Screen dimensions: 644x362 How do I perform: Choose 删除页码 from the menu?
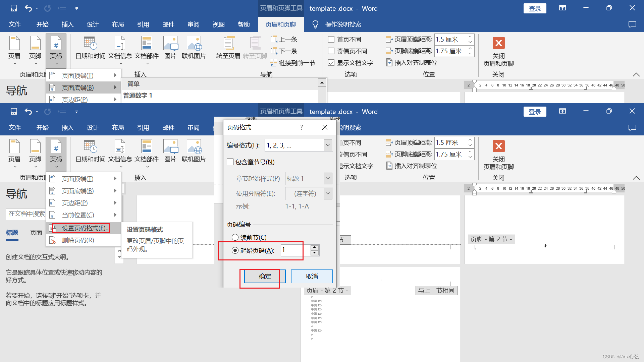[78, 240]
